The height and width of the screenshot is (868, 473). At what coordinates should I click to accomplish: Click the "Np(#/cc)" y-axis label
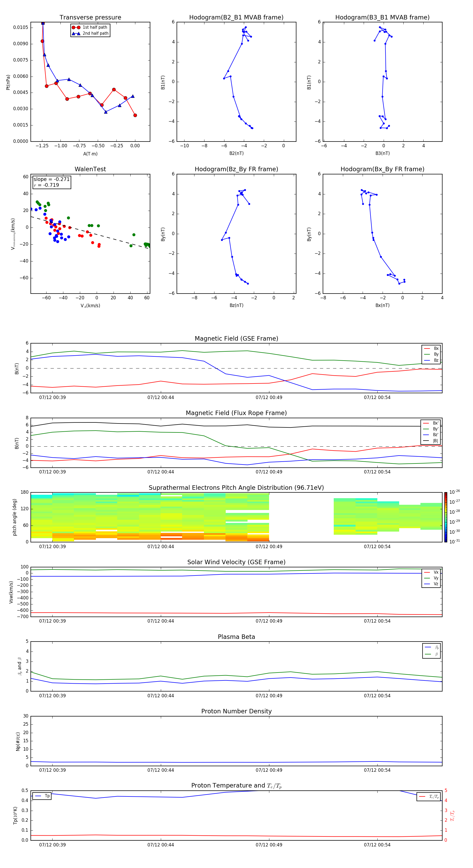tap(18, 741)
